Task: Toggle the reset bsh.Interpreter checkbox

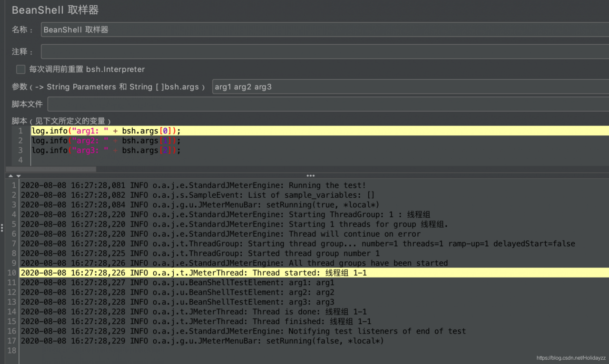Action: [21, 69]
